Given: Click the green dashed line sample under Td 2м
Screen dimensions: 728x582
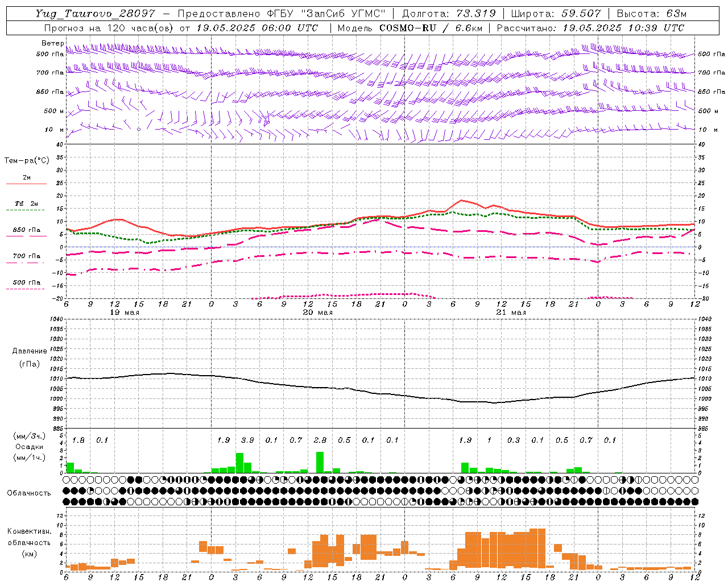Looking at the screenshot, I should (x=26, y=210).
